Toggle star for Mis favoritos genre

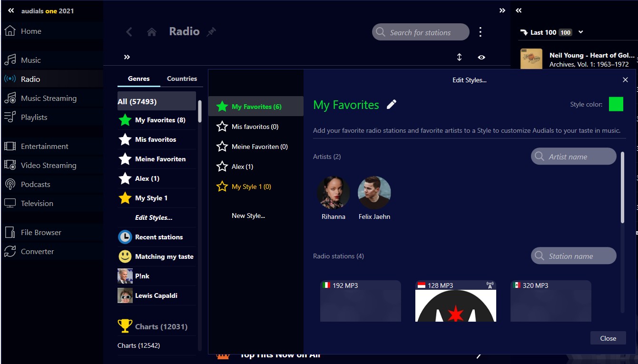click(125, 139)
